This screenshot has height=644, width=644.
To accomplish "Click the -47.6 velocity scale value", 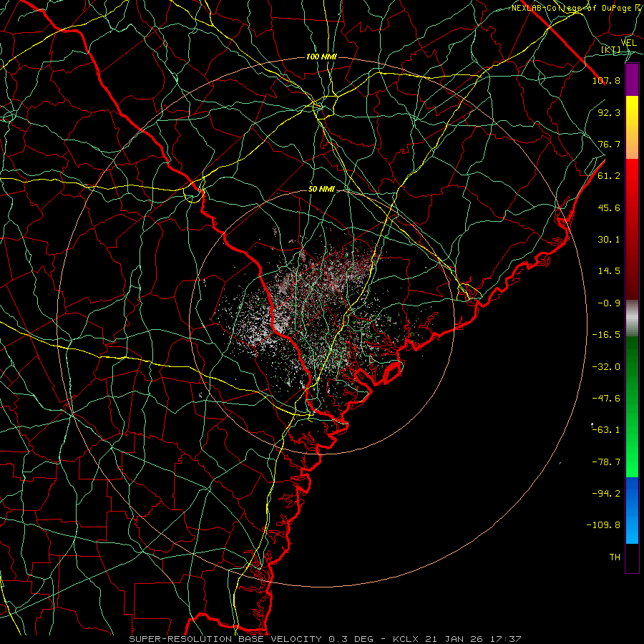I will pos(606,399).
